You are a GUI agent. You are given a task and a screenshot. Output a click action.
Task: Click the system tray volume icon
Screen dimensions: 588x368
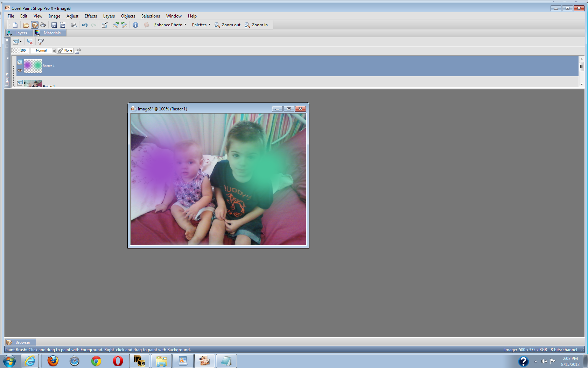click(544, 361)
